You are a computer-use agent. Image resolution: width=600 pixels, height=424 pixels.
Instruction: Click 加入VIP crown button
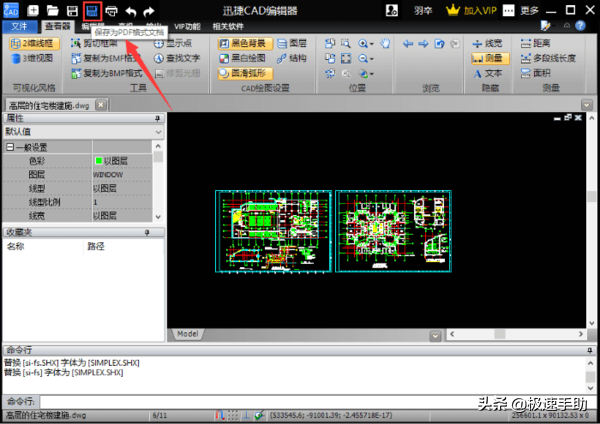471,10
